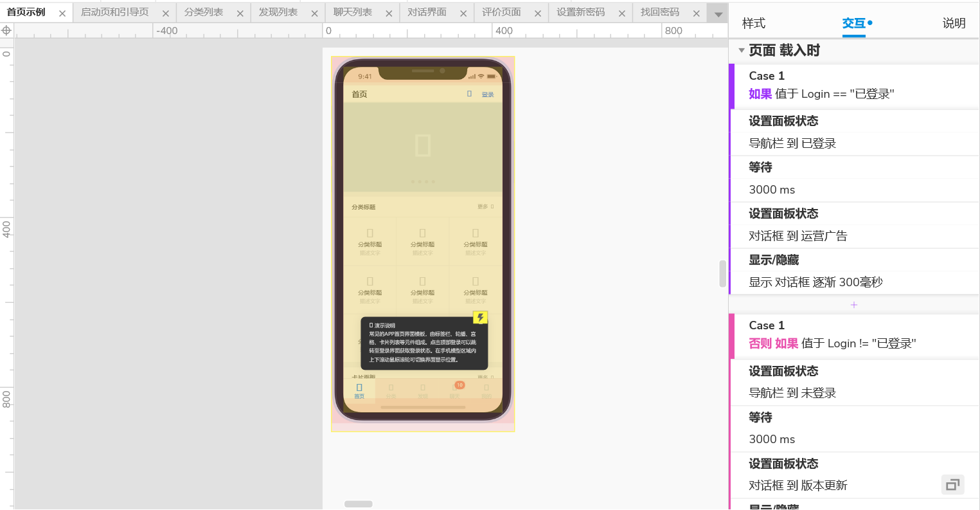Click the 更多 link beside 分类标题
The image size is (980, 510).
point(485,206)
